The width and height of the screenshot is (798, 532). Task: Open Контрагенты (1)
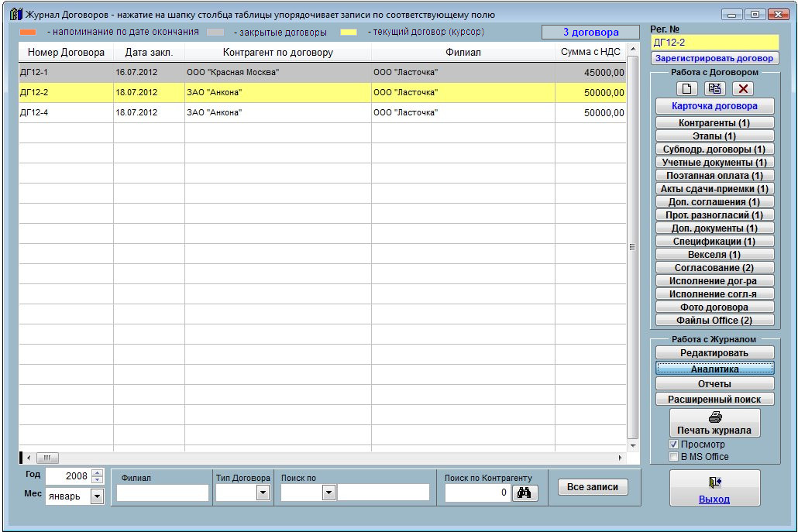pos(714,122)
